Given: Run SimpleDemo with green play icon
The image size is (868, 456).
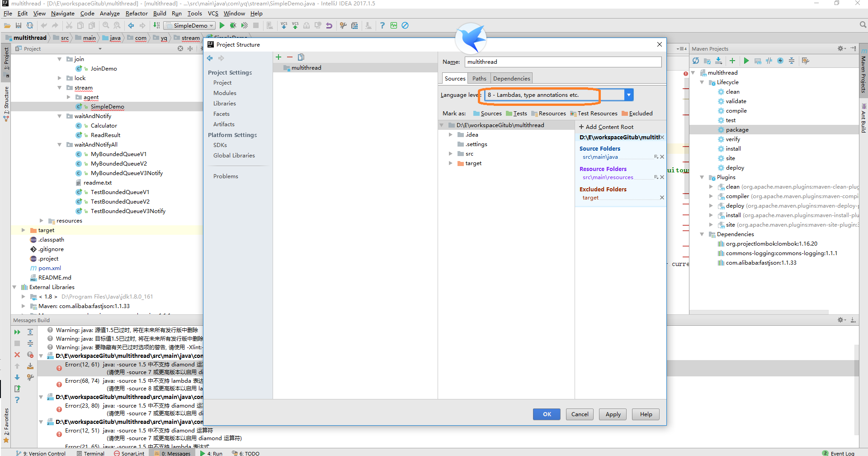Looking at the screenshot, I should (222, 26).
